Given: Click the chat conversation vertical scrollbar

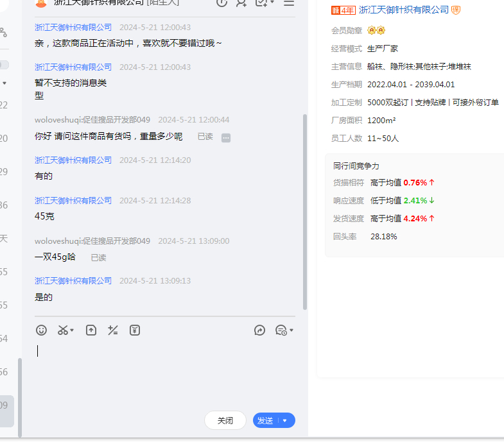Looking at the screenshot, I should click(305, 212).
